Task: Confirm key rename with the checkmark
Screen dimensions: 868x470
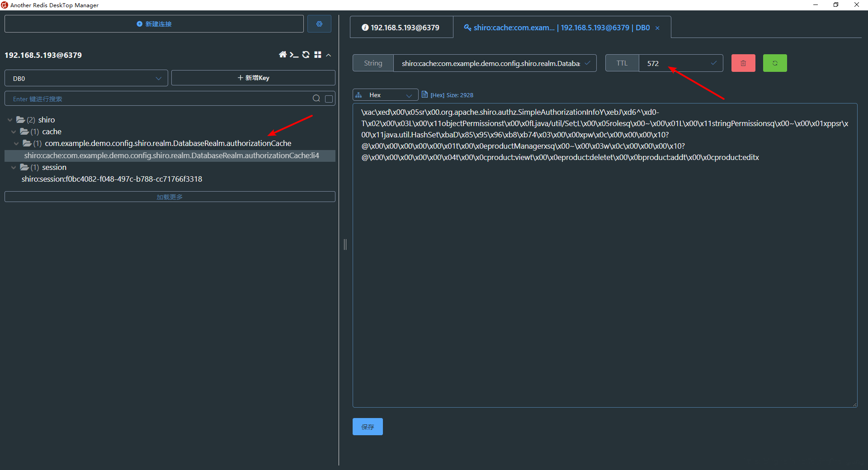Action: point(587,63)
